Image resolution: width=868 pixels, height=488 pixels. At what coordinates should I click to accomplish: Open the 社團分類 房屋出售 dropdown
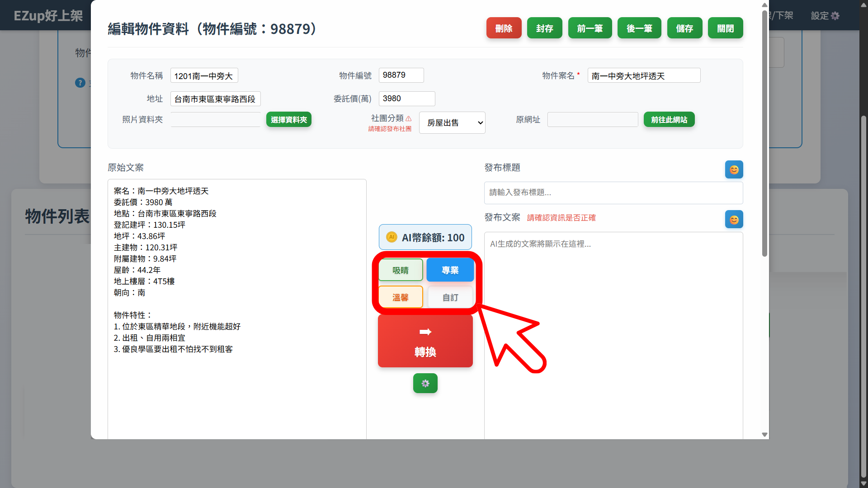452,122
